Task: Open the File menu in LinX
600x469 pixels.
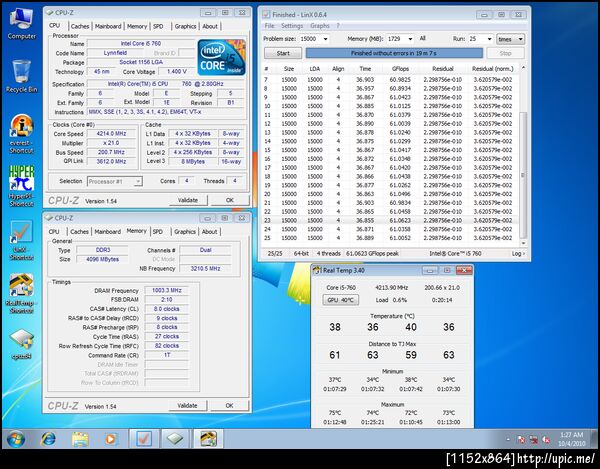Action: click(x=269, y=26)
